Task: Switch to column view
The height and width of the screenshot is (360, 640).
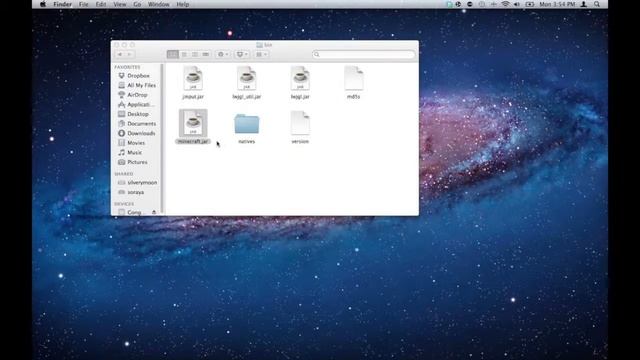Action: [195, 54]
